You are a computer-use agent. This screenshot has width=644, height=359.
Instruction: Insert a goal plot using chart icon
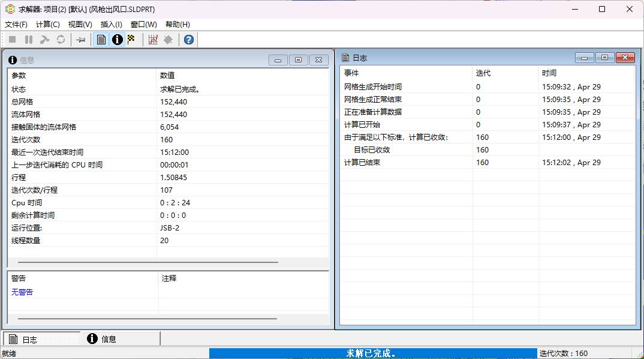tap(153, 40)
